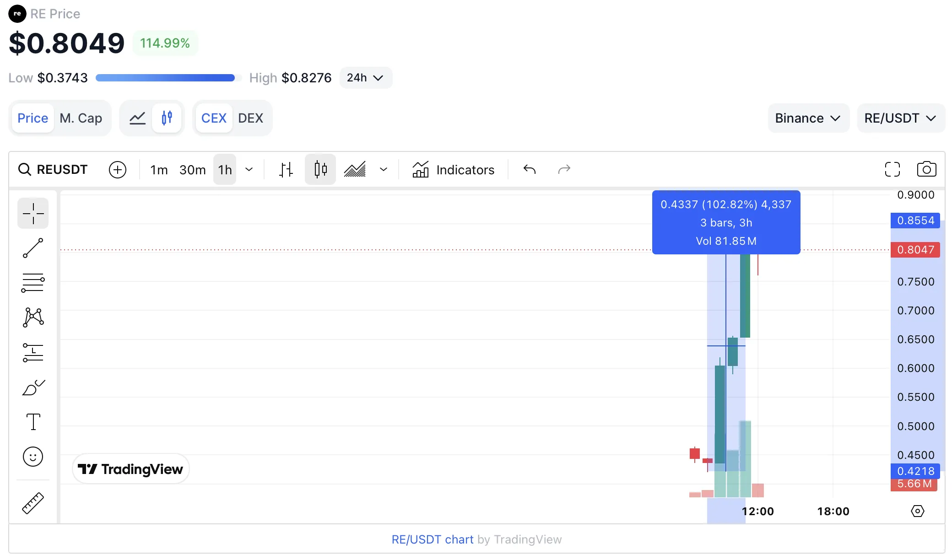Click the $0.8049 price value
Viewport: 952px width, 560px height.
pos(67,43)
